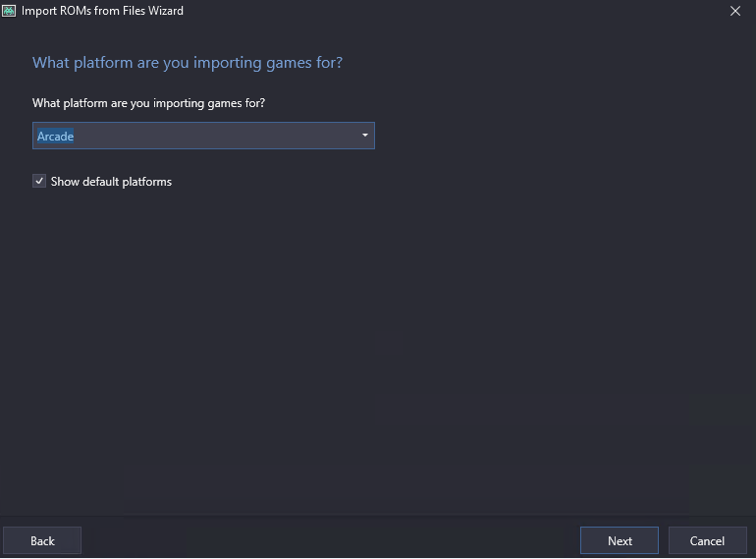Viewport: 756px width, 559px height.
Task: Click the LaunchBox app icon in title bar
Action: [x=9, y=11]
